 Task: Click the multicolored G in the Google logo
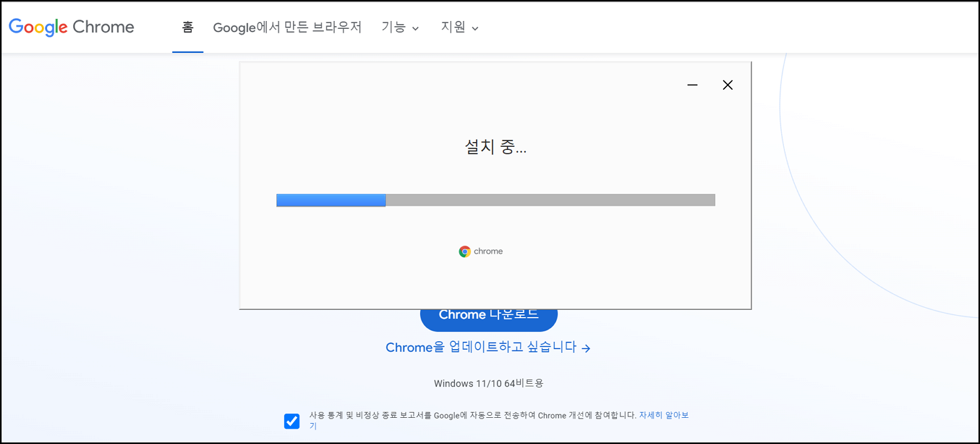pyautogui.click(x=14, y=27)
